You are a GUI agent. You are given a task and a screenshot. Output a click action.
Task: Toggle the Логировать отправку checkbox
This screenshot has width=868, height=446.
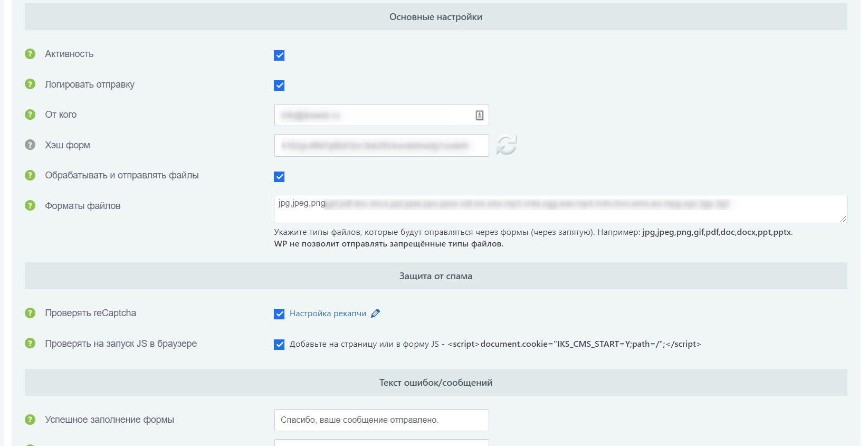(279, 86)
